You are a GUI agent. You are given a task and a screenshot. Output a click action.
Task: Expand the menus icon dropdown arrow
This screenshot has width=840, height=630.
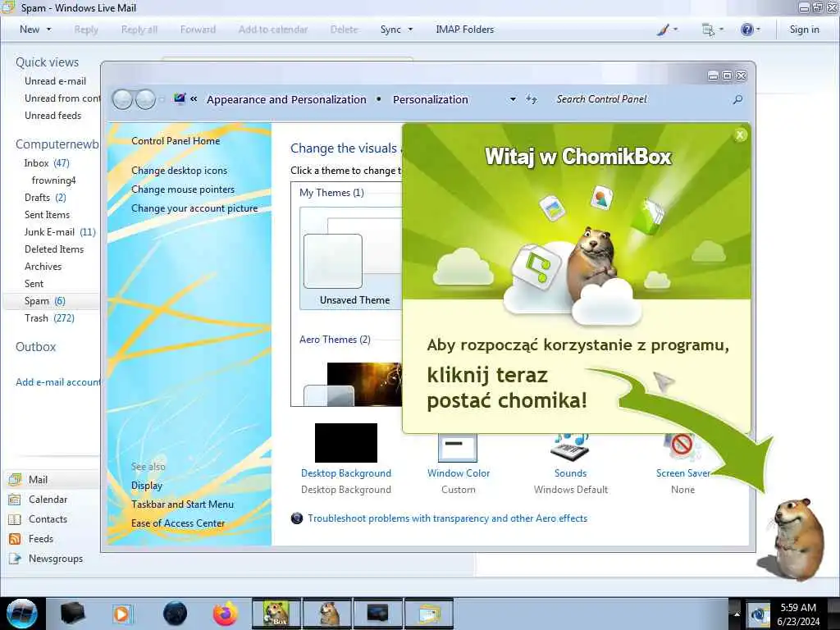pyautogui.click(x=721, y=30)
